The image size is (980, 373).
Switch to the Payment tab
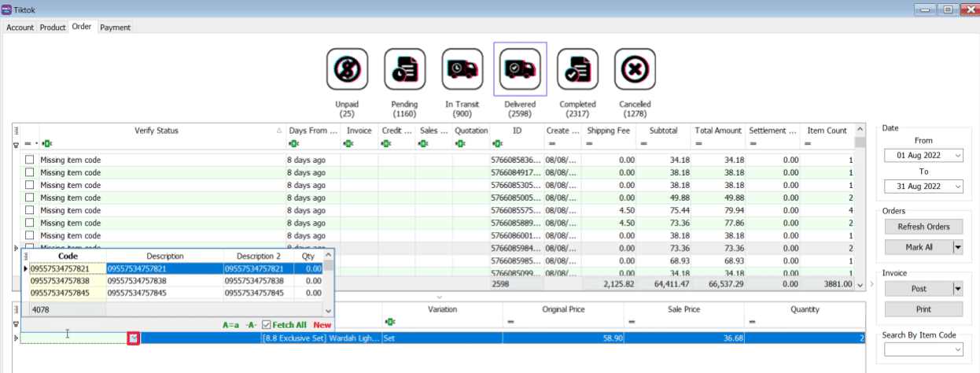click(x=115, y=28)
